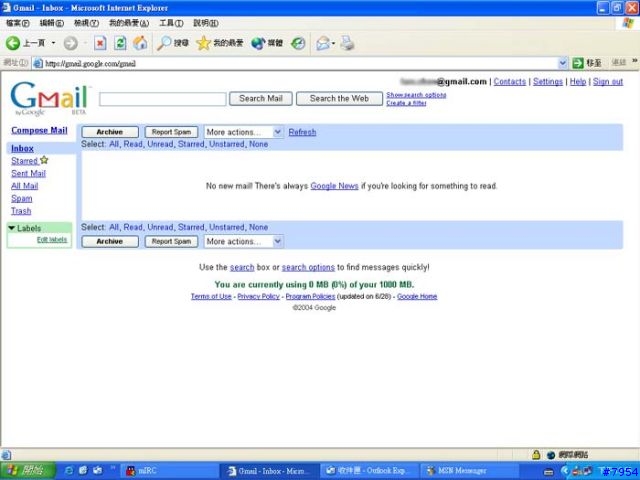Viewport: 640px width, 480px height.
Task: Click the page icon in the address bar
Action: click(38, 63)
